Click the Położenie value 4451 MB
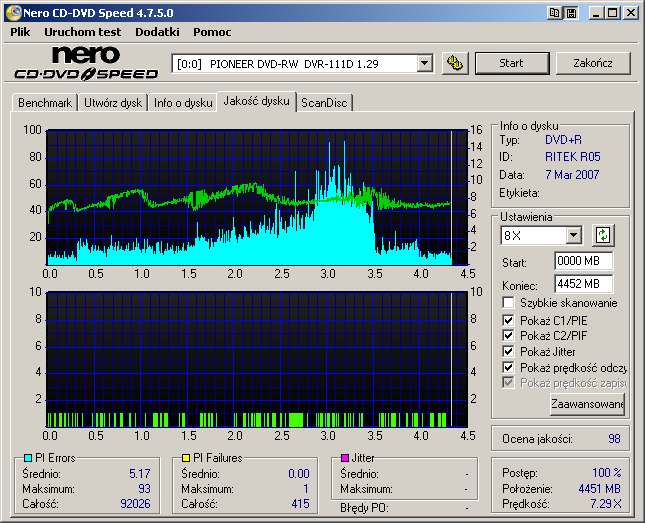645x523 pixels. click(599, 488)
